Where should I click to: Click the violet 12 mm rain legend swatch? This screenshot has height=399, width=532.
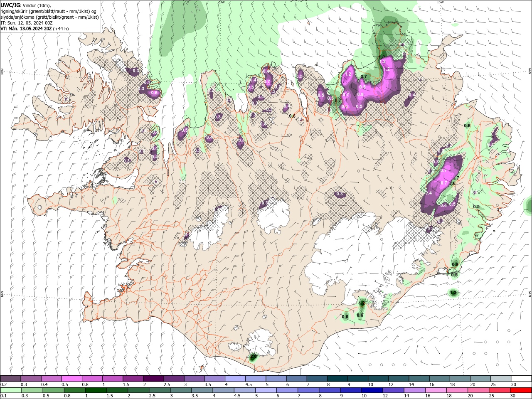point(393,390)
